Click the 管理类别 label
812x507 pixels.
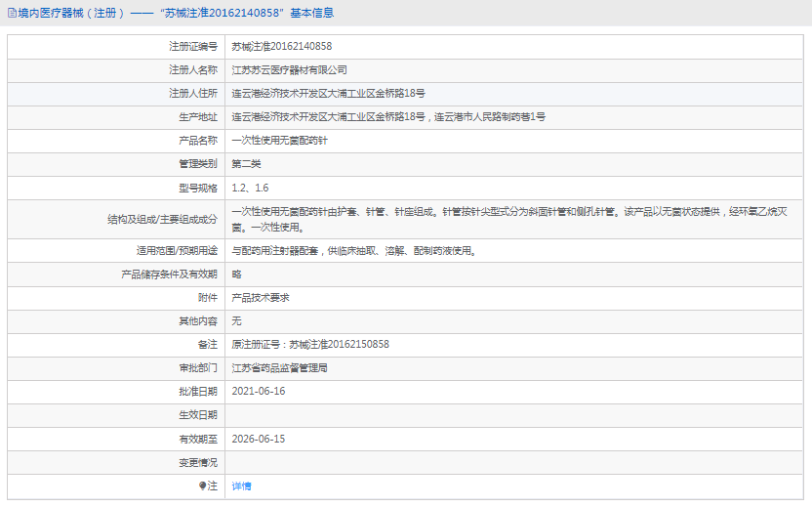(198, 164)
